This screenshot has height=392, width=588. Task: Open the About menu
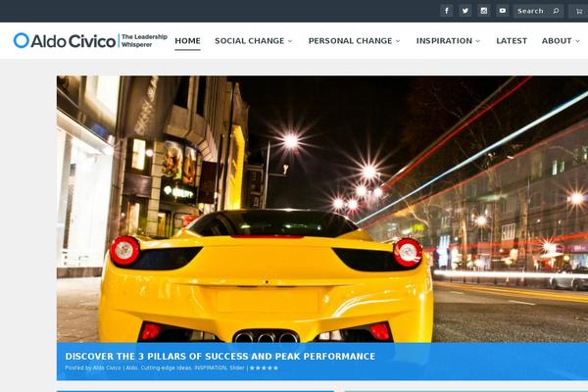(557, 40)
